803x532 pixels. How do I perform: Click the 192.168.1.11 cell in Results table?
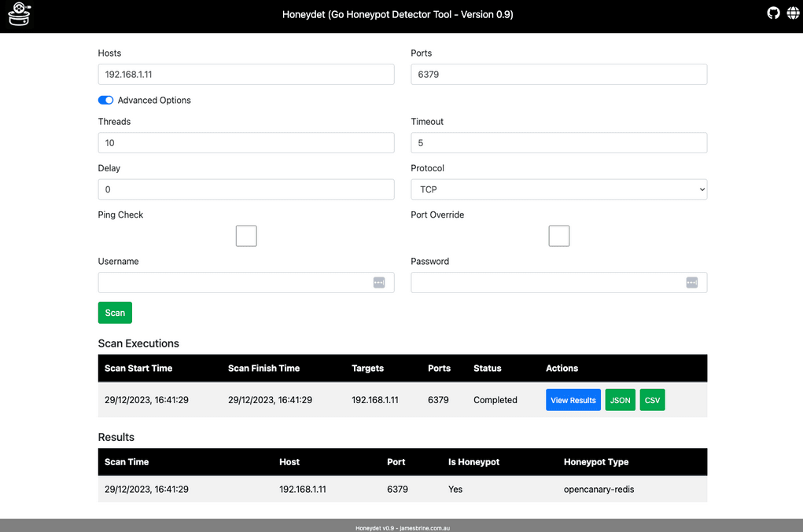(303, 490)
